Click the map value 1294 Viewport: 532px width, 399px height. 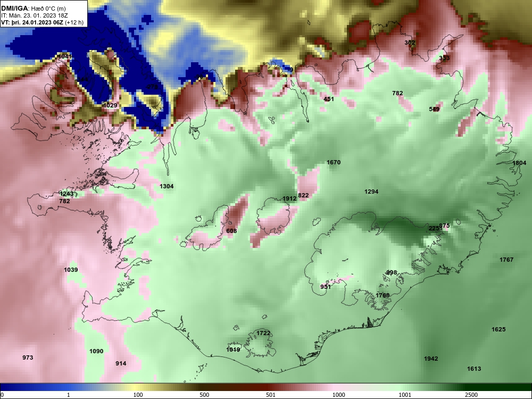pos(371,192)
